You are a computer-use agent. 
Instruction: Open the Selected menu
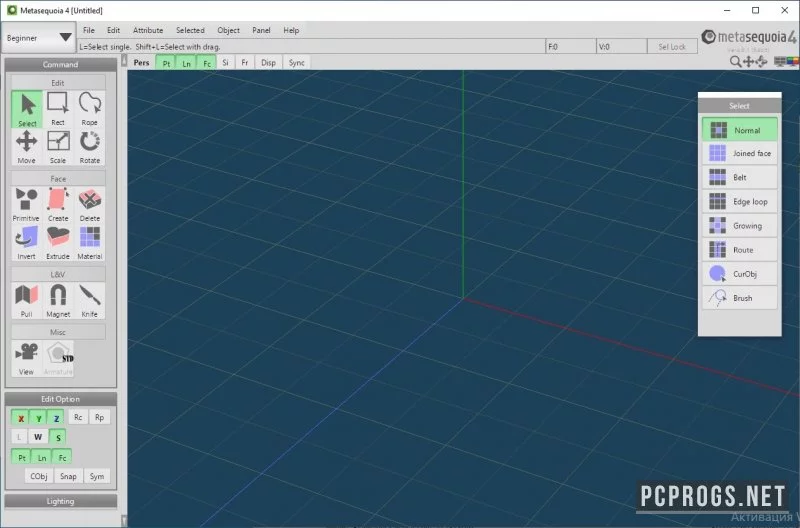pyautogui.click(x=190, y=30)
